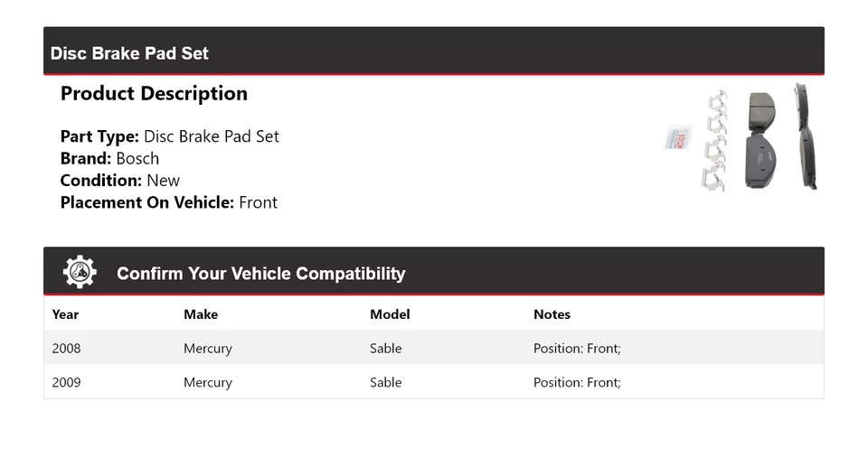Click Position: Front note in 2009 row
This screenshot has height=467, width=868.
pos(577,382)
